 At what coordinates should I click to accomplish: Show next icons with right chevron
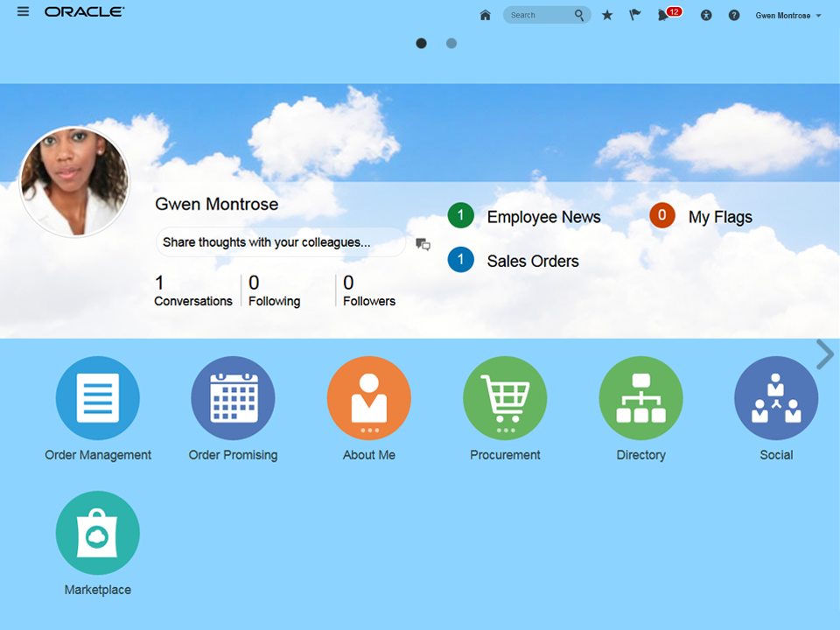825,354
